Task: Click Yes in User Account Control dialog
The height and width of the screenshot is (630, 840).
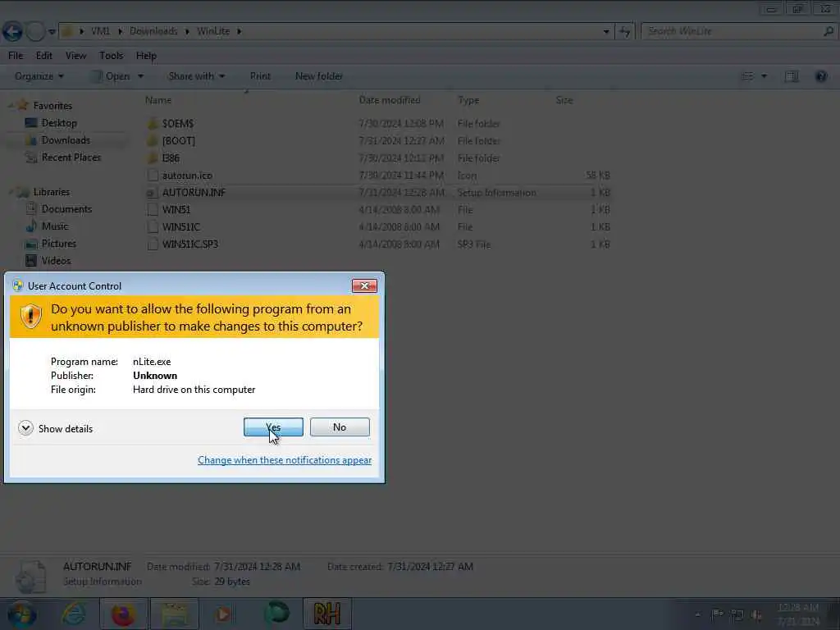Action: point(273,427)
